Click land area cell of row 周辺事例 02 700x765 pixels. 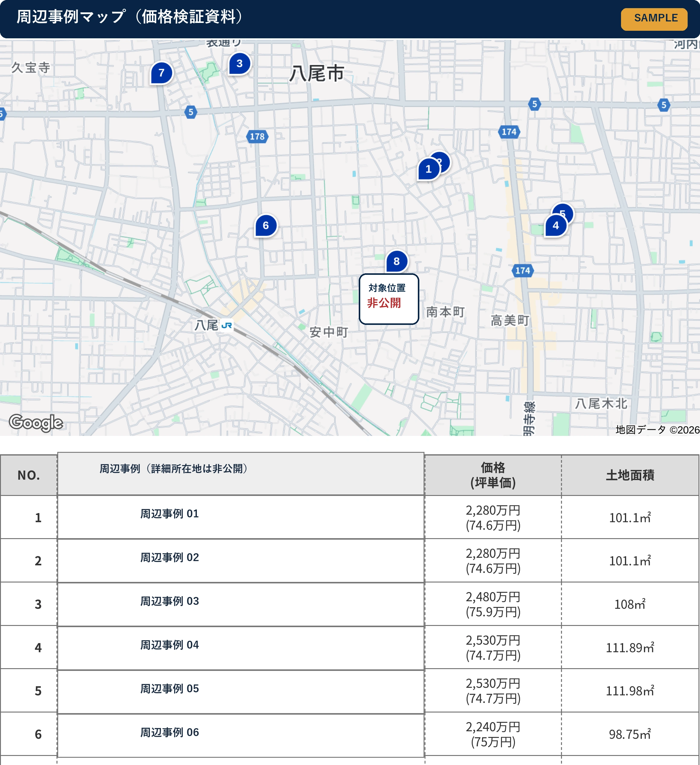pyautogui.click(x=630, y=561)
